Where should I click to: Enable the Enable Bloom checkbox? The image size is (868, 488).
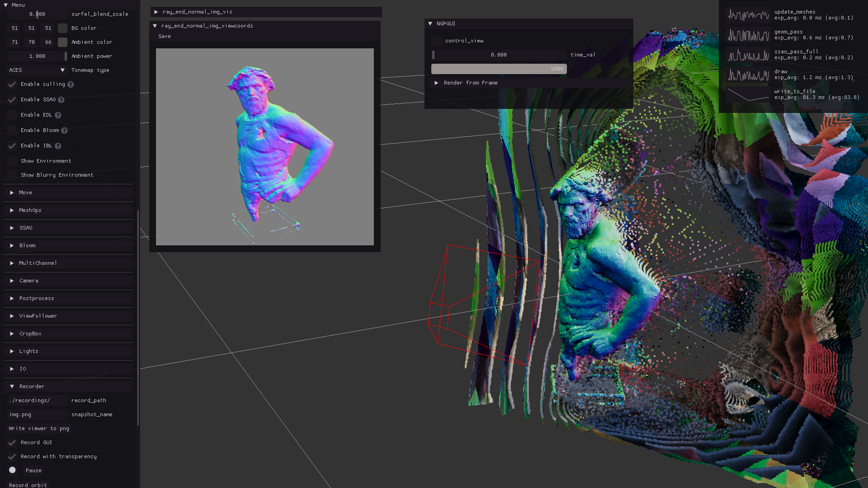pyautogui.click(x=12, y=131)
